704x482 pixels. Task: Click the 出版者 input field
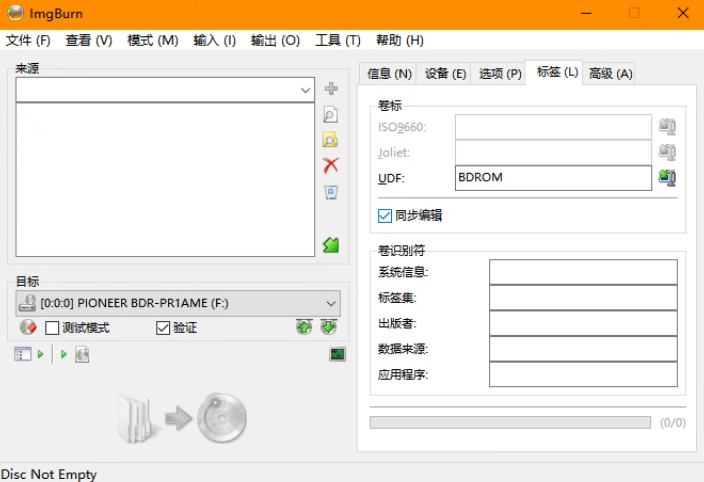coord(583,323)
